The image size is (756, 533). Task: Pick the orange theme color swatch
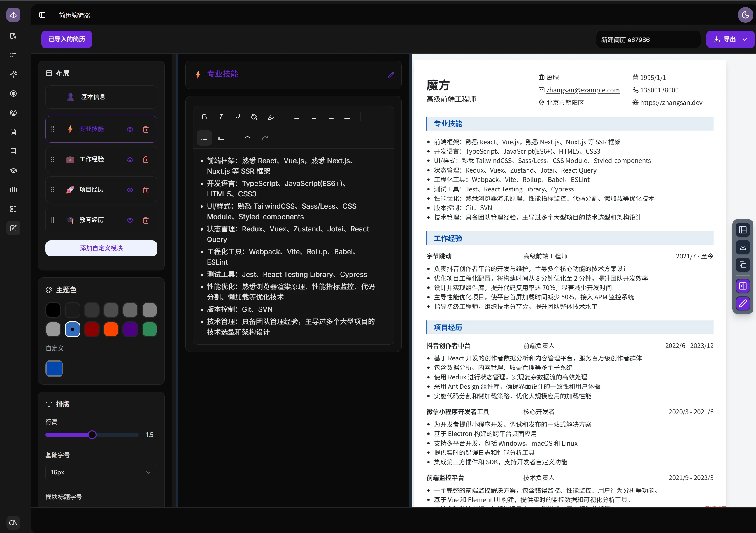pos(111,329)
